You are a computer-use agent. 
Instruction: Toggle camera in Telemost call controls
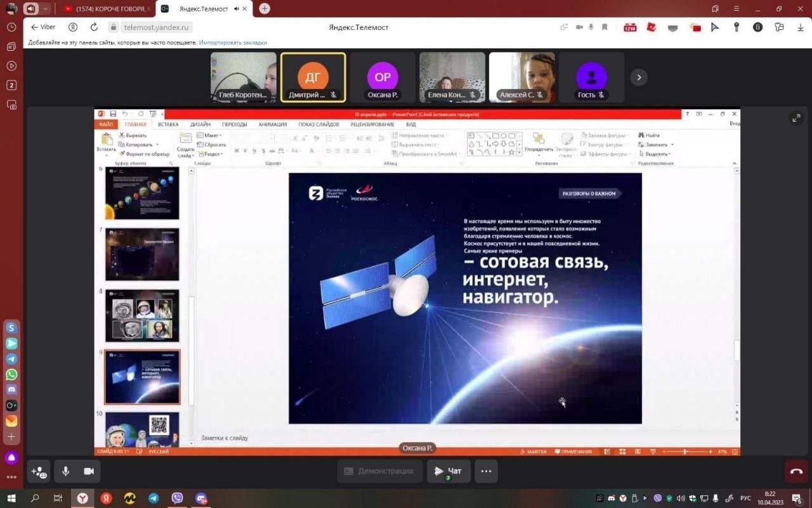[x=88, y=471]
